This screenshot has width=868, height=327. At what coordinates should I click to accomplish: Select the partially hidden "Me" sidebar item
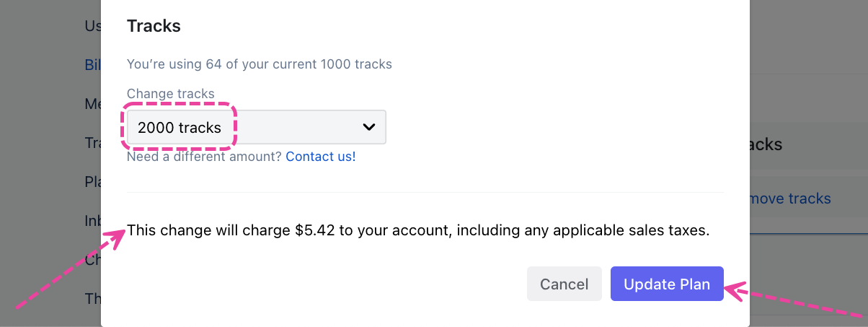93,104
